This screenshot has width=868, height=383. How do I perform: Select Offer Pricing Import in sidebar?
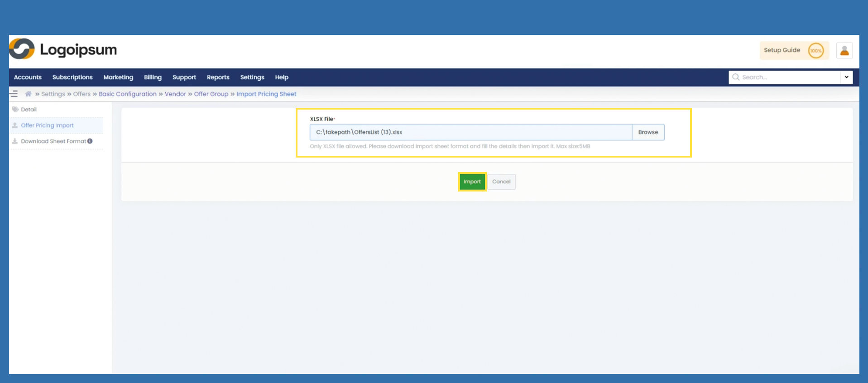pyautogui.click(x=47, y=125)
